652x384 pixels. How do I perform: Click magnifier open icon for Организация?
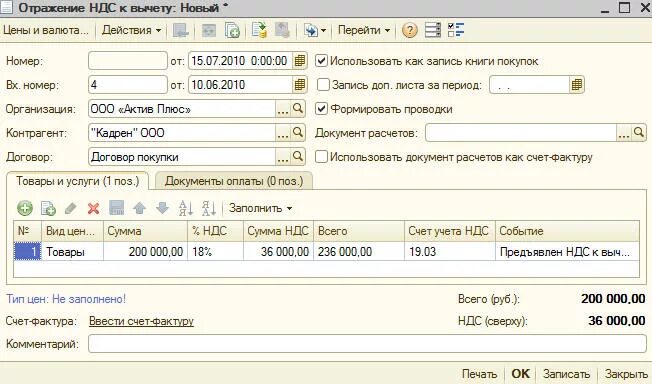(x=298, y=109)
